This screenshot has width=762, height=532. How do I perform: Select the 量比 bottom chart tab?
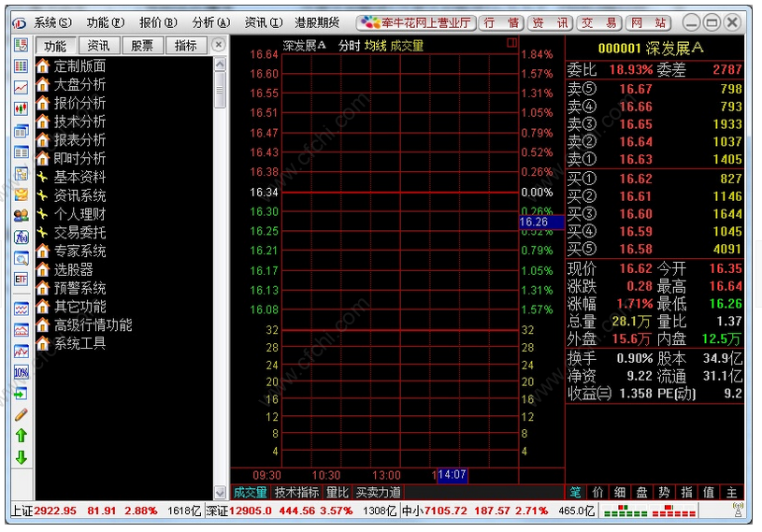(337, 492)
